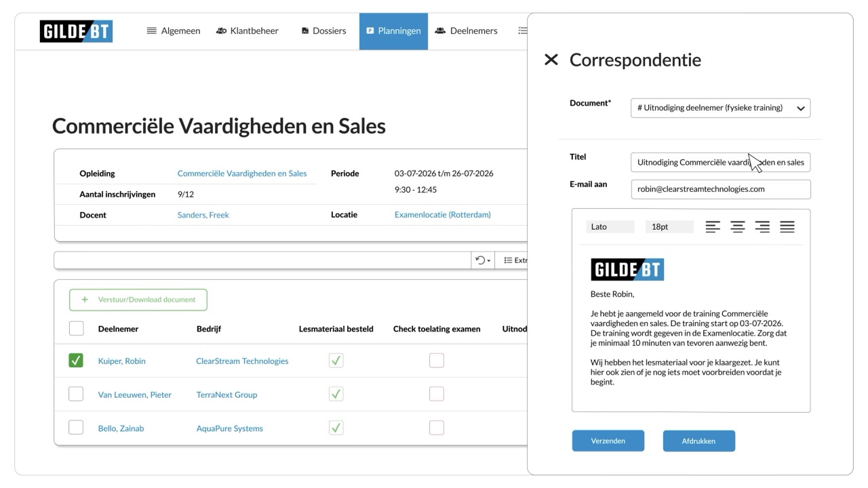Screen dimensions: 868x488
Task: Click the plus icon on Verstuur/Download document
Action: pos(85,300)
